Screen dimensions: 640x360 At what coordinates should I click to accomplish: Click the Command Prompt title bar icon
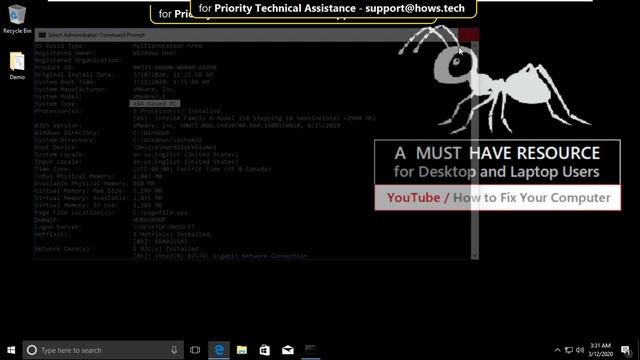42,35
